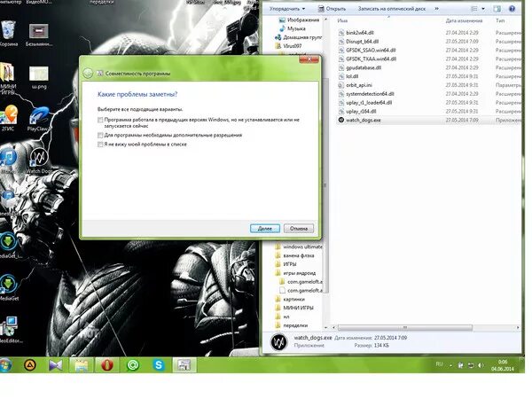Open Virus097 user folder in navigation pane
Viewport: 532px width, 399px height.
(292, 46)
